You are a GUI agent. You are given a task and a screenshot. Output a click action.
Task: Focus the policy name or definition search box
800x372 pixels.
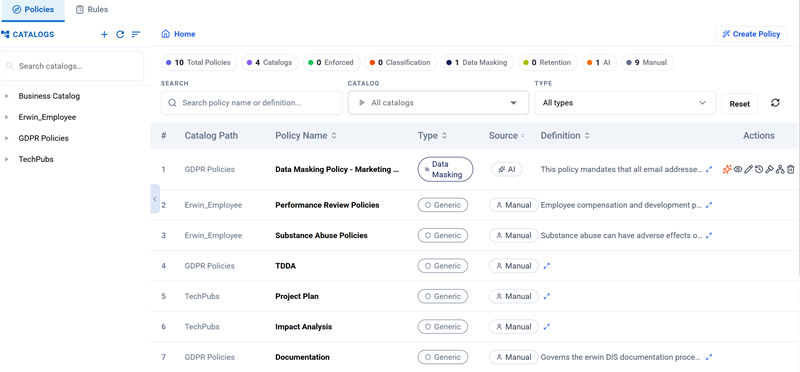click(252, 103)
